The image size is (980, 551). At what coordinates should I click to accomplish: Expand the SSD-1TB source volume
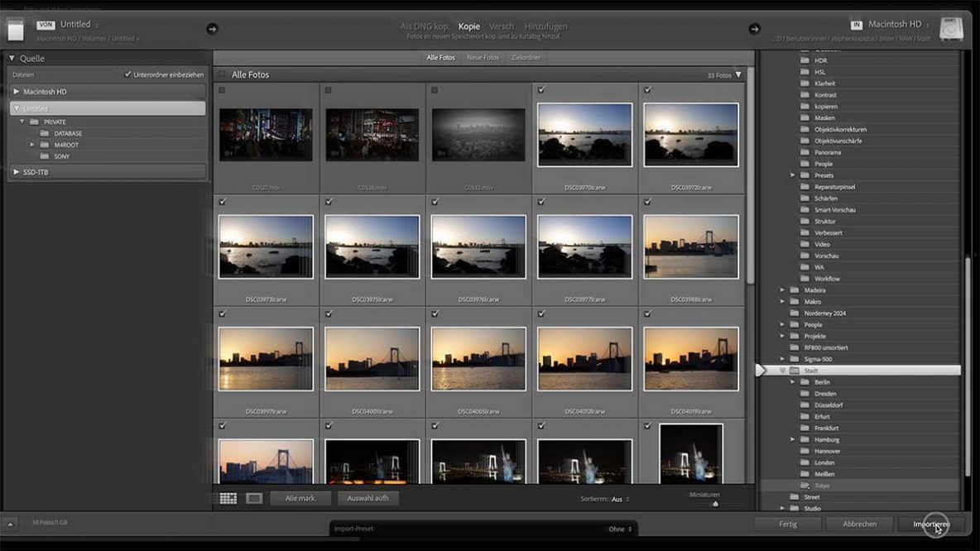point(17,172)
